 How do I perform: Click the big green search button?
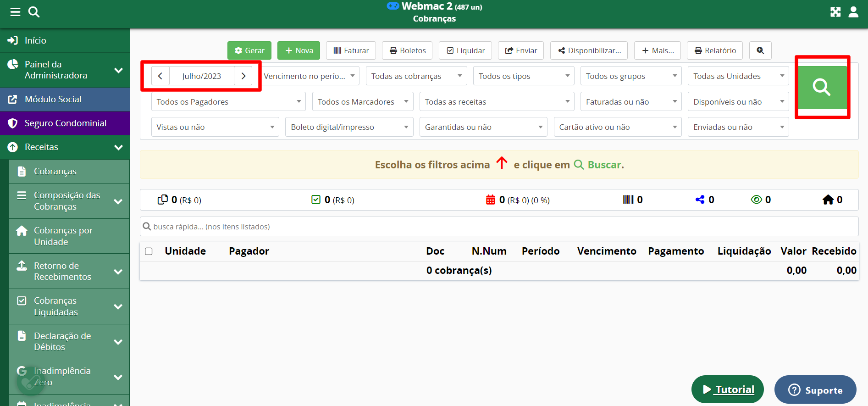pyautogui.click(x=822, y=87)
